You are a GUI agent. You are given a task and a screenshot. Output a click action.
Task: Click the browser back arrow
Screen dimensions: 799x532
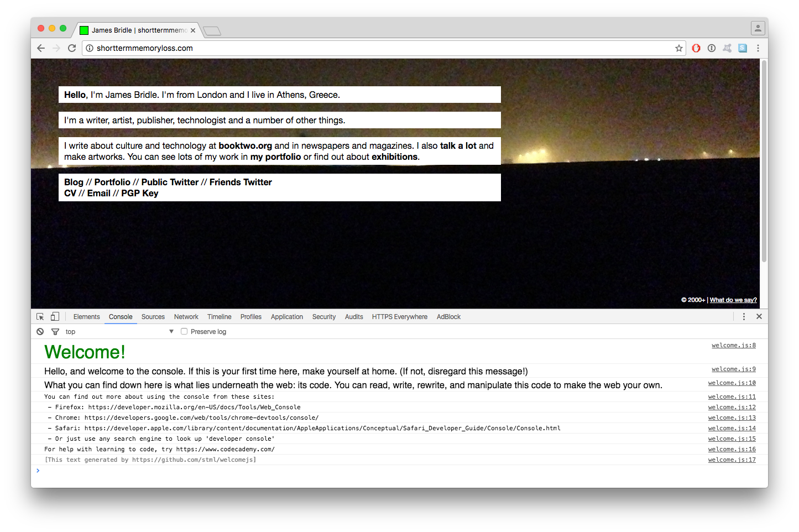(x=41, y=48)
